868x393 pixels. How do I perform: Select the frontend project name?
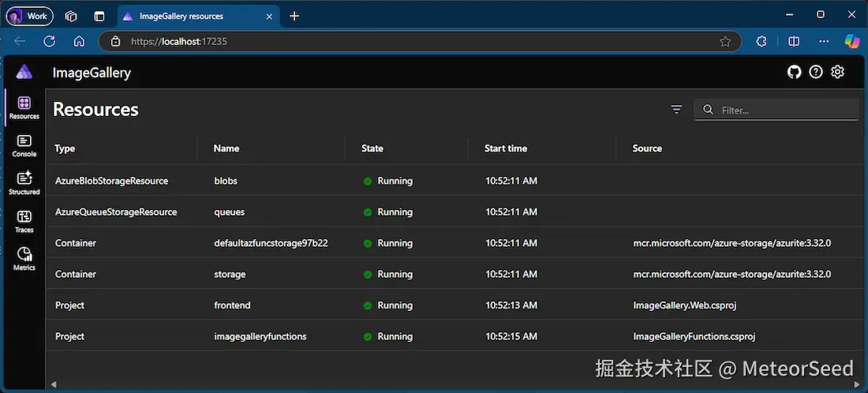(233, 305)
